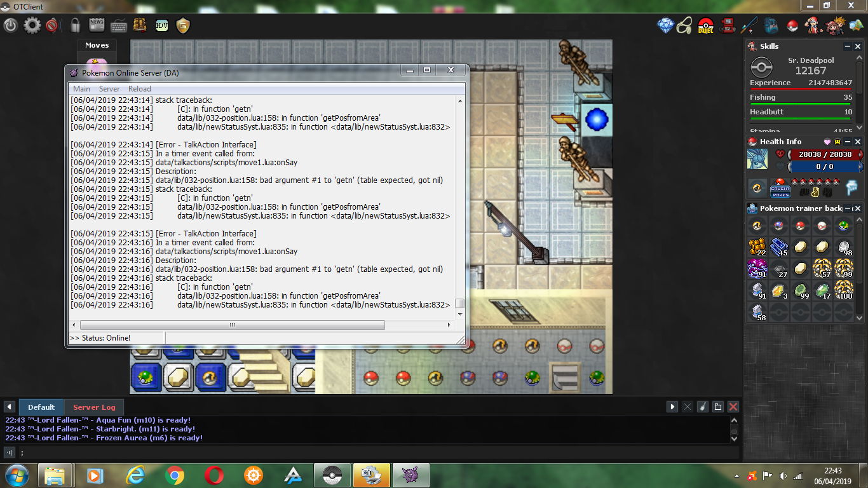
Task: Open the News newspaper icon
Action: tap(97, 25)
